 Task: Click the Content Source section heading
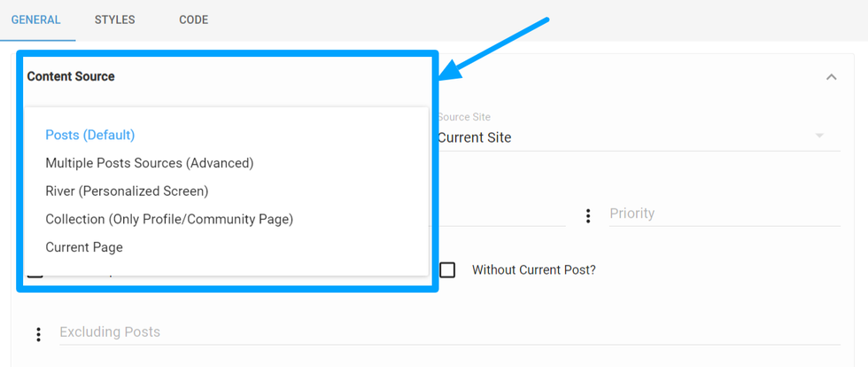tap(71, 76)
